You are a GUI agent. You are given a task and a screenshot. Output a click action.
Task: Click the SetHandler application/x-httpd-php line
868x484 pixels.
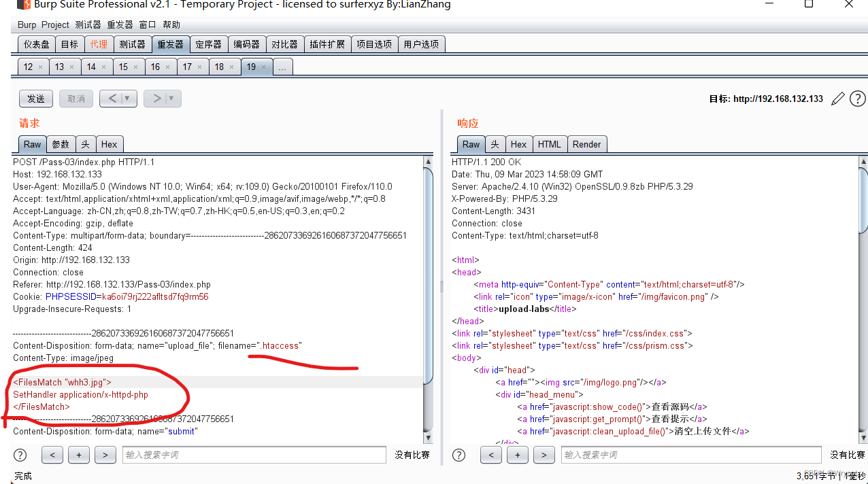(80, 394)
